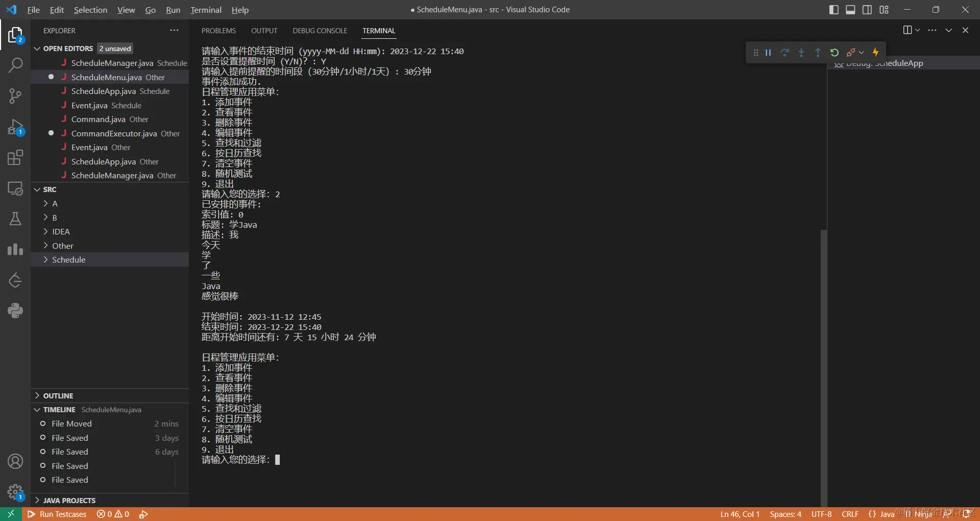
Task: Open the Explorer view in activity bar
Action: pyautogui.click(x=15, y=35)
